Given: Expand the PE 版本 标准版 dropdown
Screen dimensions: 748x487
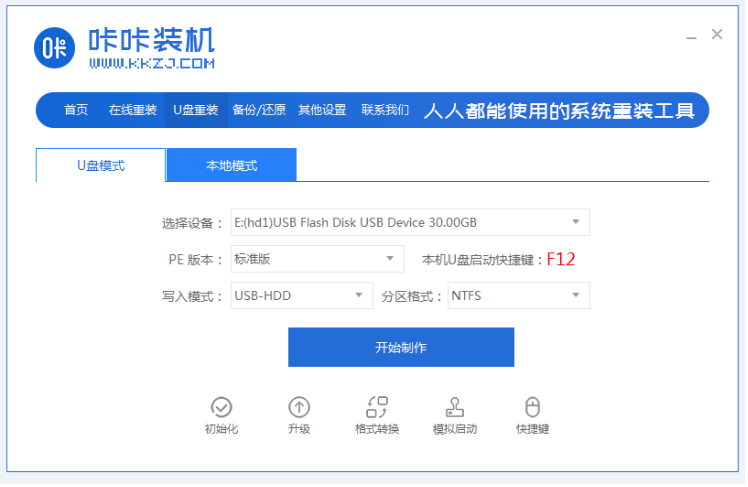Looking at the screenshot, I should pos(319,260).
